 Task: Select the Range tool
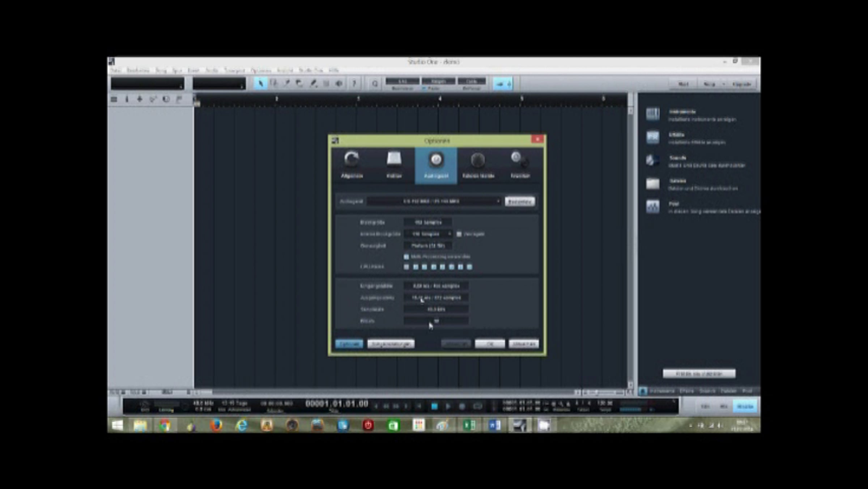[x=274, y=84]
